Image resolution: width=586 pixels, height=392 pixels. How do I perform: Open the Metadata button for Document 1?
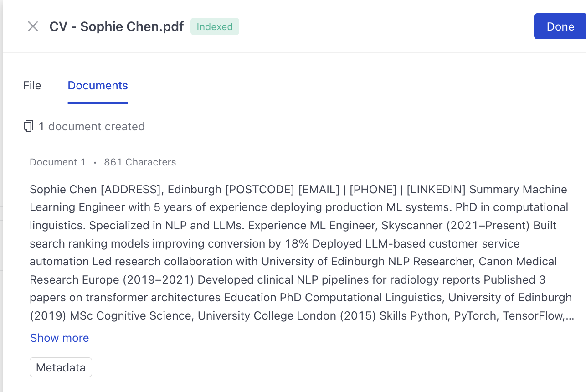coord(61,367)
